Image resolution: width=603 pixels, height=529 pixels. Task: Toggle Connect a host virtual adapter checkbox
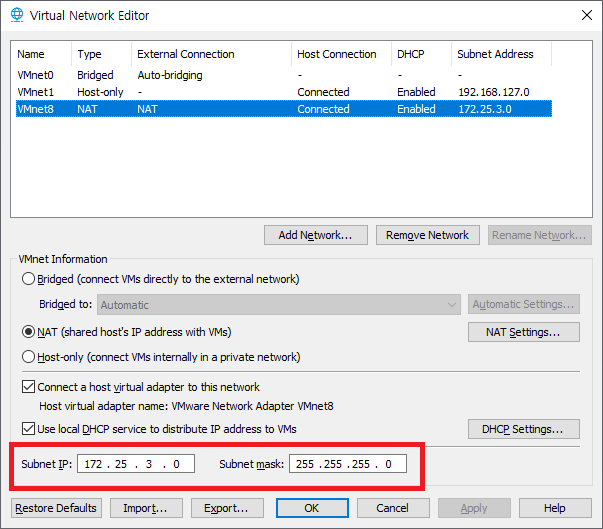28,387
